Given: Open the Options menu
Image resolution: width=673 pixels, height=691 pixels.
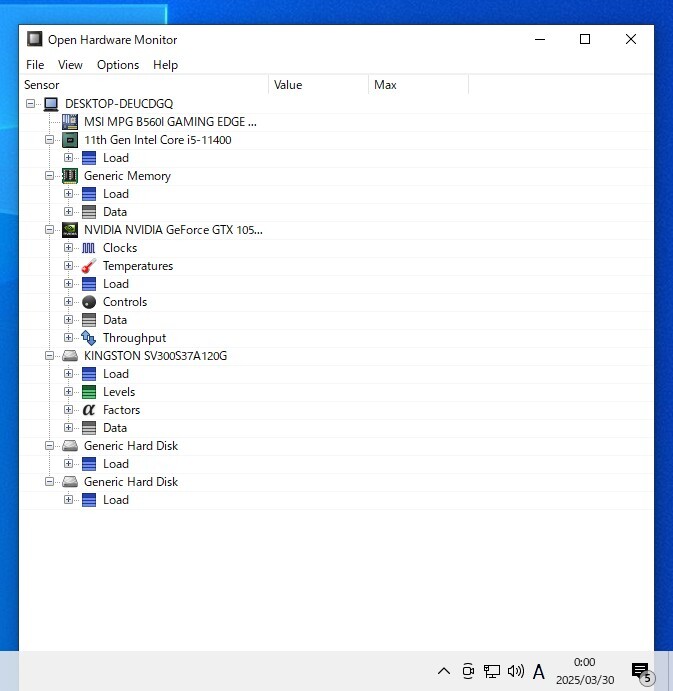Looking at the screenshot, I should [x=118, y=65].
